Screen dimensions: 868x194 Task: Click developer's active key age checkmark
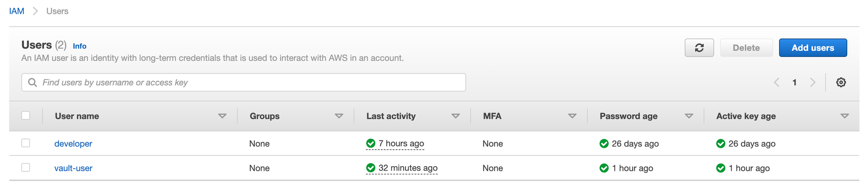tap(720, 144)
